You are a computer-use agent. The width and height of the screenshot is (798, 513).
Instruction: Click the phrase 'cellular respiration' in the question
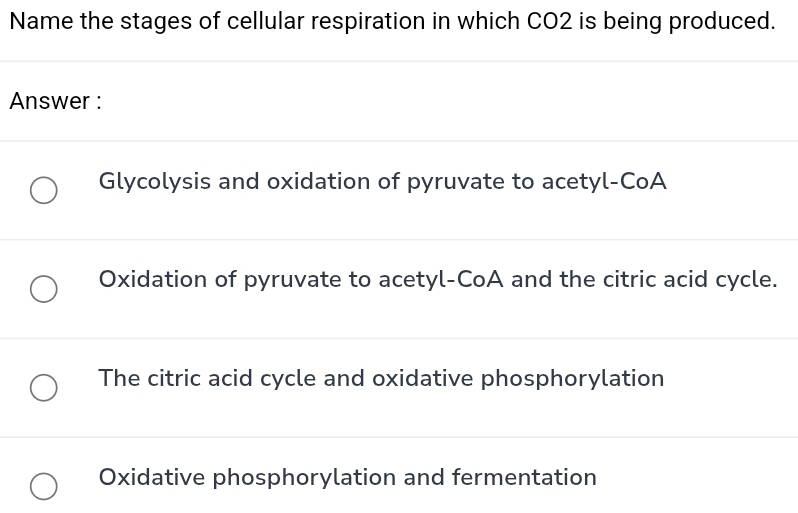click(x=325, y=21)
